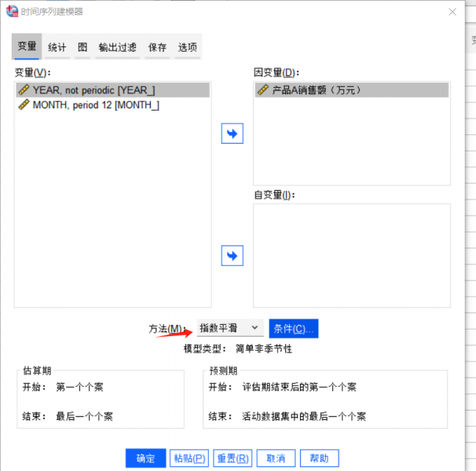Click the 重置(R) button
Viewport: 476px width, 471px height.
[233, 458]
